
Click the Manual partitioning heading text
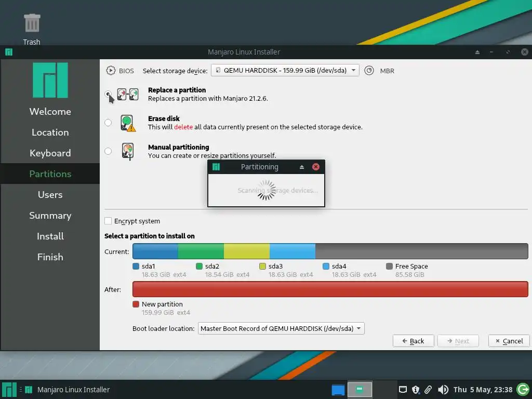[179, 147]
